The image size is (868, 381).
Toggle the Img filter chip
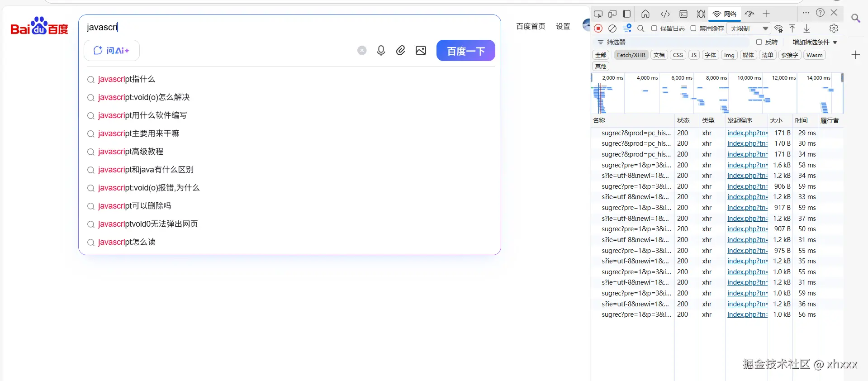click(729, 55)
